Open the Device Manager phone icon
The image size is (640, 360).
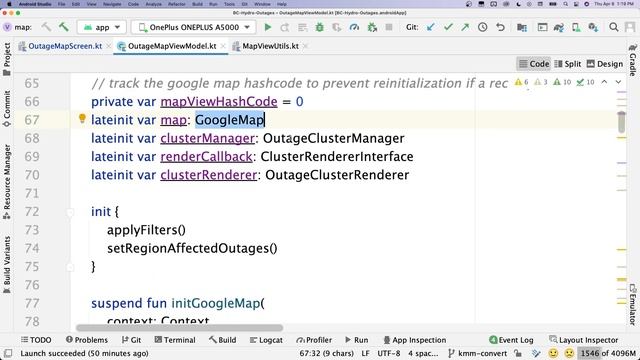(576, 27)
